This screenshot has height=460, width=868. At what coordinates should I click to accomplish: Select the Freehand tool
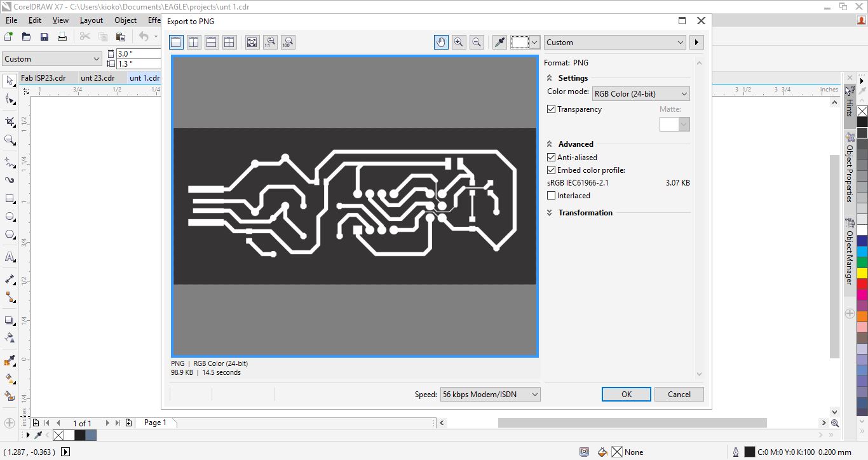(x=10, y=162)
